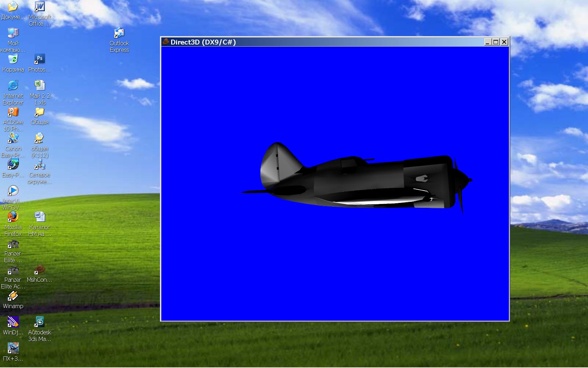The width and height of the screenshot is (588, 368).
Task: Select the Autodesk 3ds Max shortcut
Action: tap(40, 329)
